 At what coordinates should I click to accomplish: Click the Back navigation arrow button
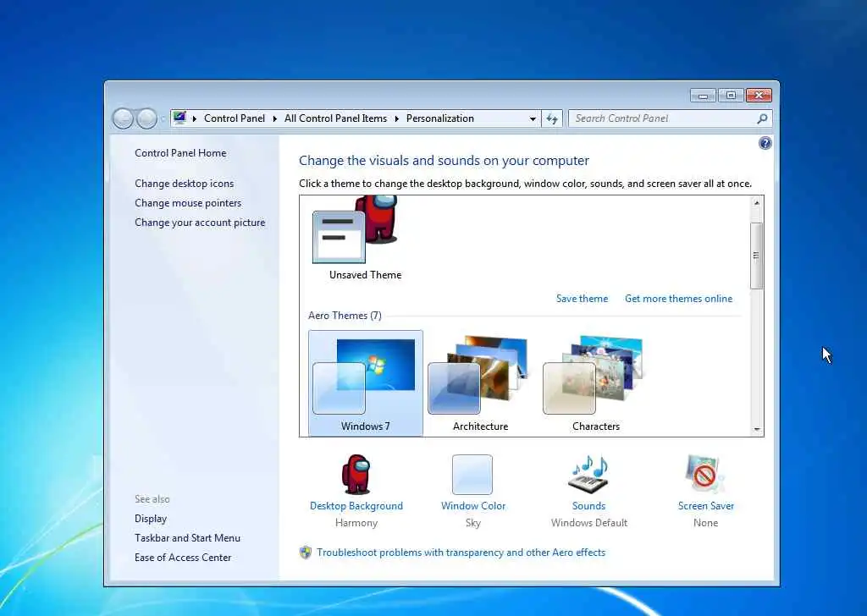pyautogui.click(x=123, y=118)
